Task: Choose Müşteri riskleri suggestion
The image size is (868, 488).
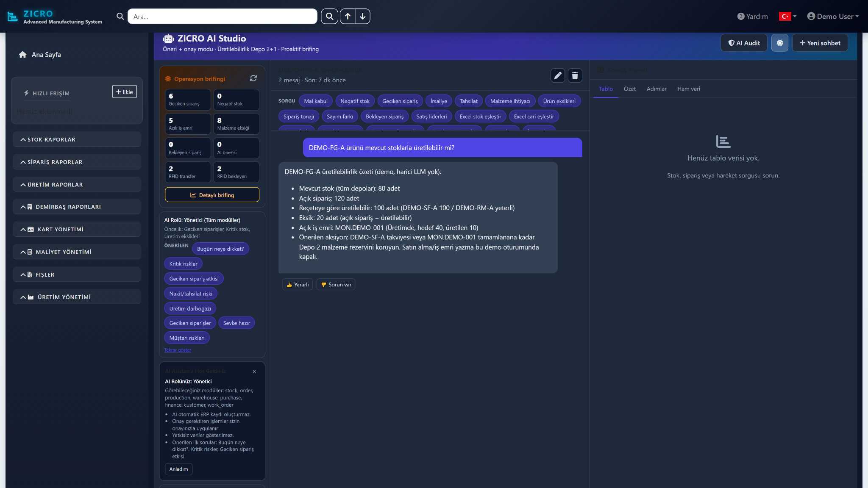Action: pos(187,338)
